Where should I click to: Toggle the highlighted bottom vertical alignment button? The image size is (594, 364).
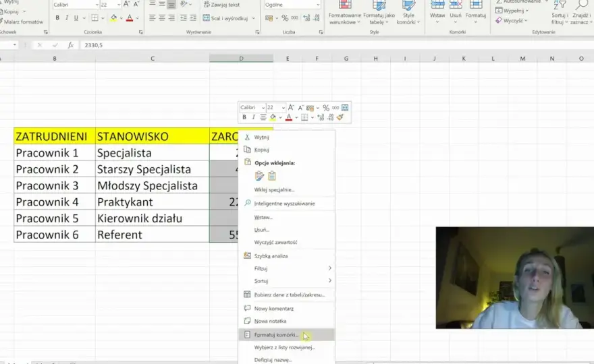click(x=171, y=4)
